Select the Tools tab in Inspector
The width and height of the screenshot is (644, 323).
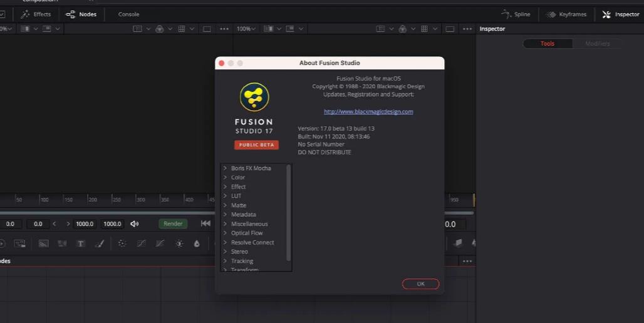[x=547, y=43]
